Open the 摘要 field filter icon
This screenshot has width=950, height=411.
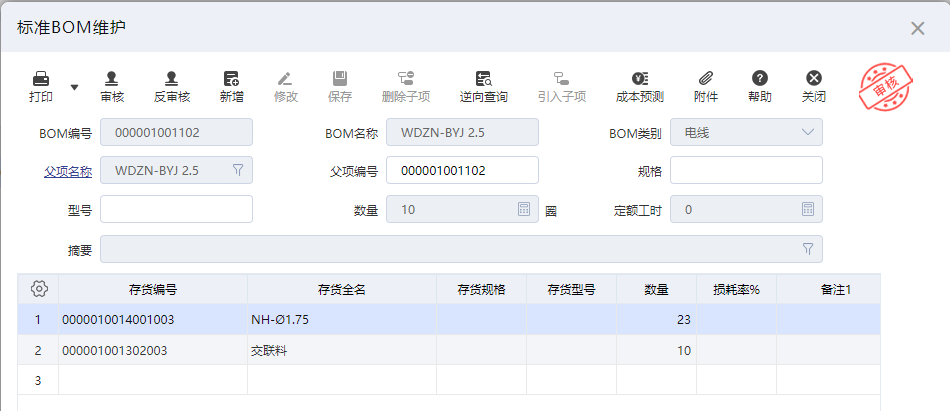[808, 248]
